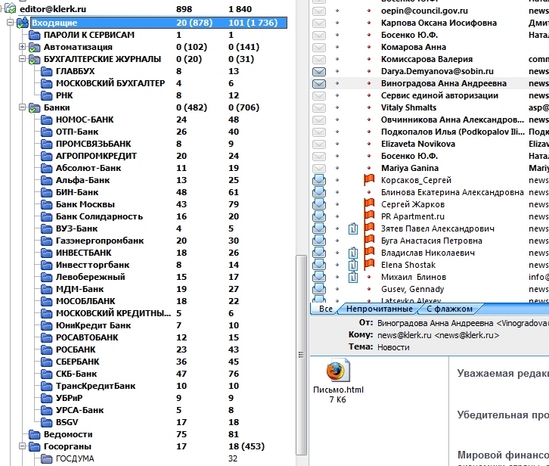Image resolution: width=549 pixels, height=466 pixels.
Task: Collapse the Банки folder tree
Action: pos(22,107)
